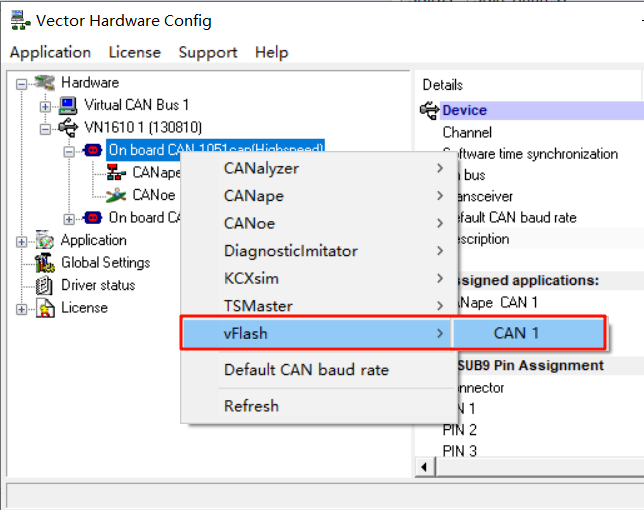Open the CANalyzer submenu arrow
This screenshot has width=644, height=510.
440,168
